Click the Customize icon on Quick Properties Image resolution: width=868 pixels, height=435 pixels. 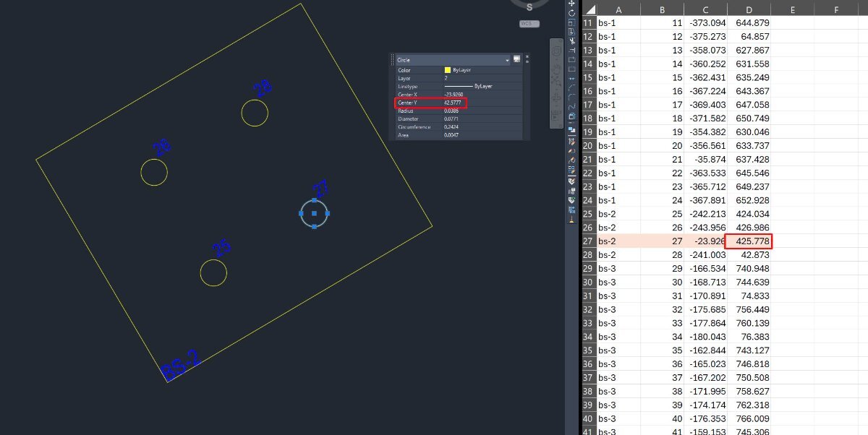tap(516, 59)
